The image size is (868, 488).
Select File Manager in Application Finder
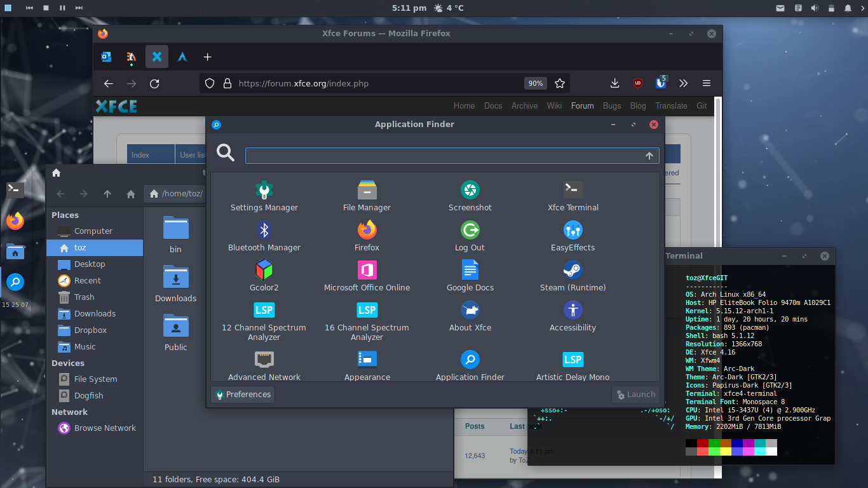pos(367,196)
